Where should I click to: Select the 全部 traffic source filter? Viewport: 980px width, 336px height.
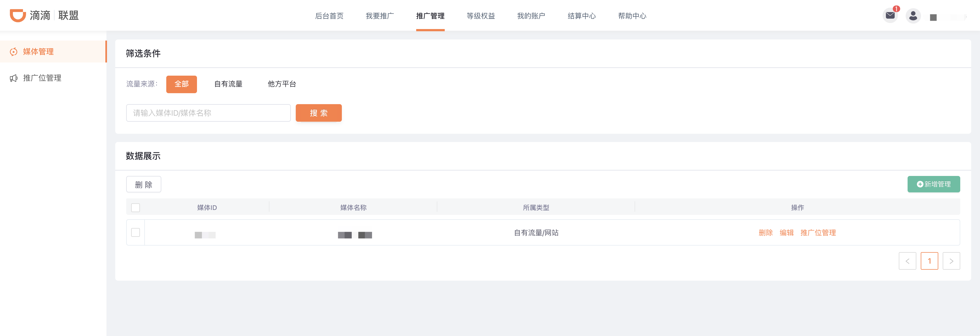181,84
